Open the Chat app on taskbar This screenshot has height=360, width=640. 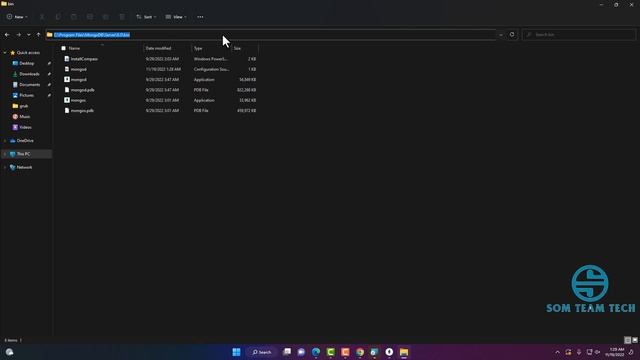[301, 352]
